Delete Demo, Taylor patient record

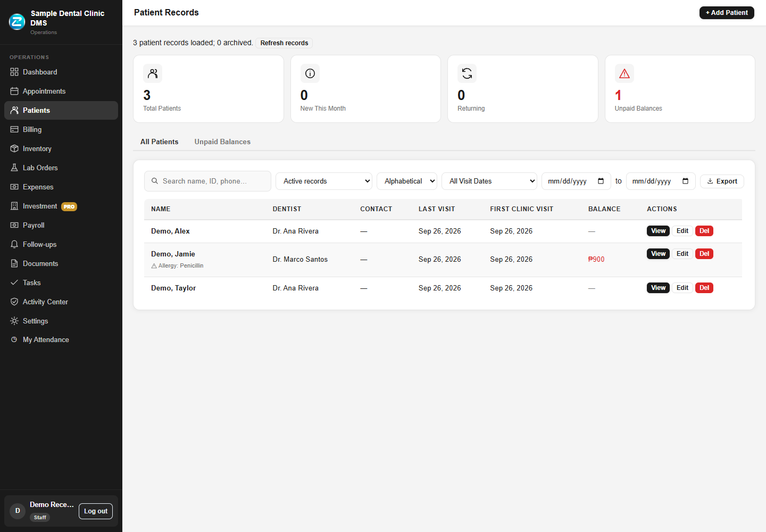(x=704, y=288)
